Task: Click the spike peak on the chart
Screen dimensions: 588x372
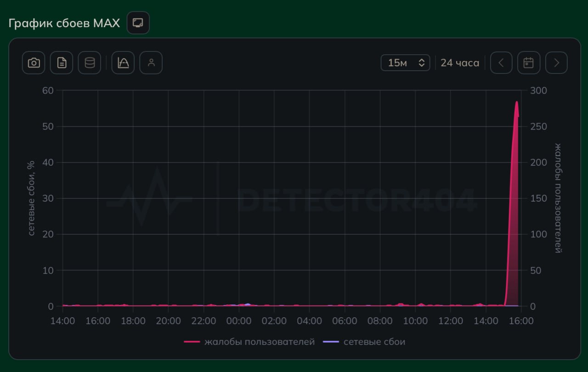Action: [517, 102]
